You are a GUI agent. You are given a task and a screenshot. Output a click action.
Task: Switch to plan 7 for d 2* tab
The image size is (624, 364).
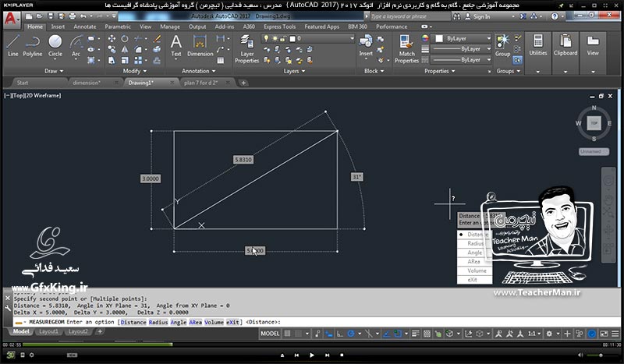(x=200, y=83)
